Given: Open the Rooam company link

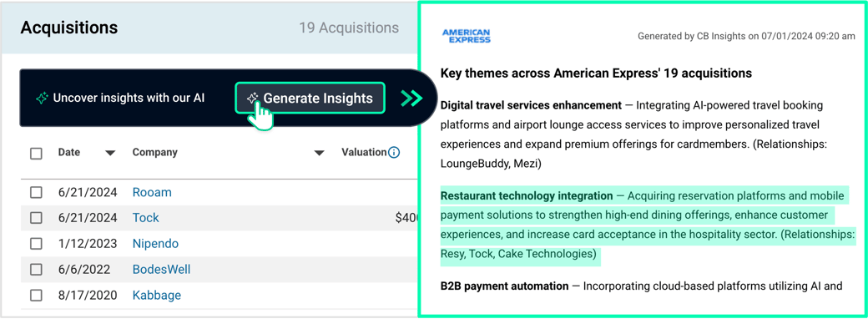Looking at the screenshot, I should [x=152, y=192].
